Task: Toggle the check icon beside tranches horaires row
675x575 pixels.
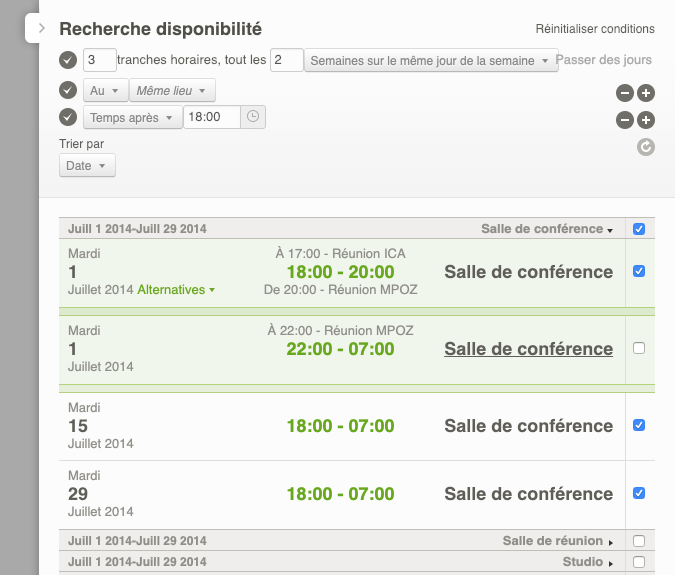Action: (68, 61)
